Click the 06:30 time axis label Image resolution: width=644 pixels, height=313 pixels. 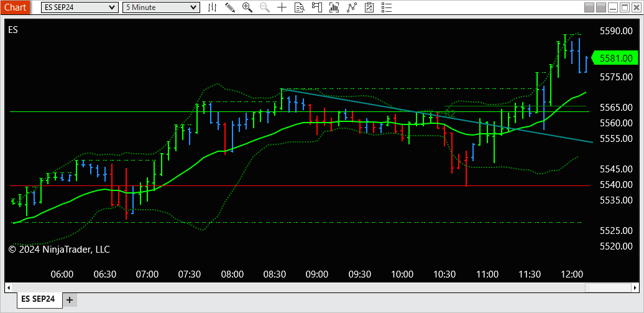pyautogui.click(x=104, y=274)
